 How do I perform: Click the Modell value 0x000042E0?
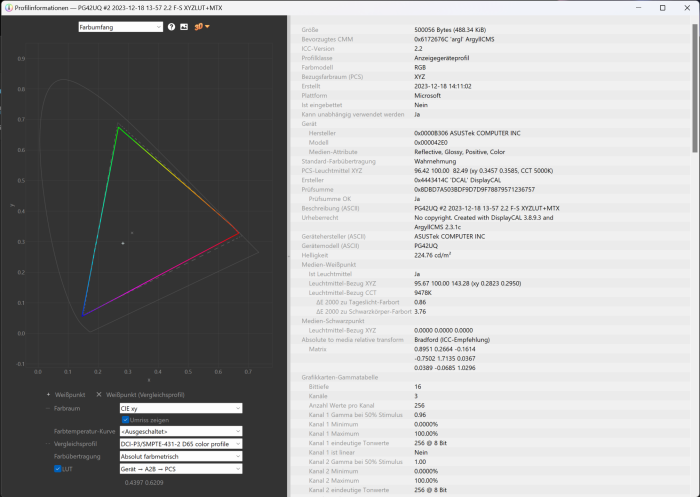click(430, 142)
